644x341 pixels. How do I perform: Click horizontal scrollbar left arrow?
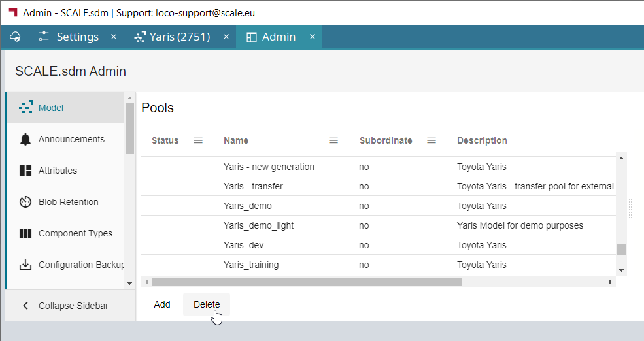(x=146, y=282)
